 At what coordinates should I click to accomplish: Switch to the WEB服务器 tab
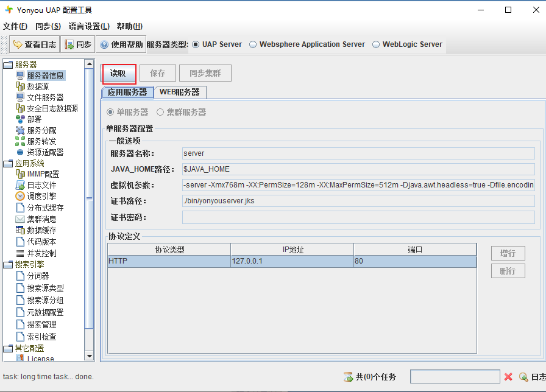click(180, 92)
